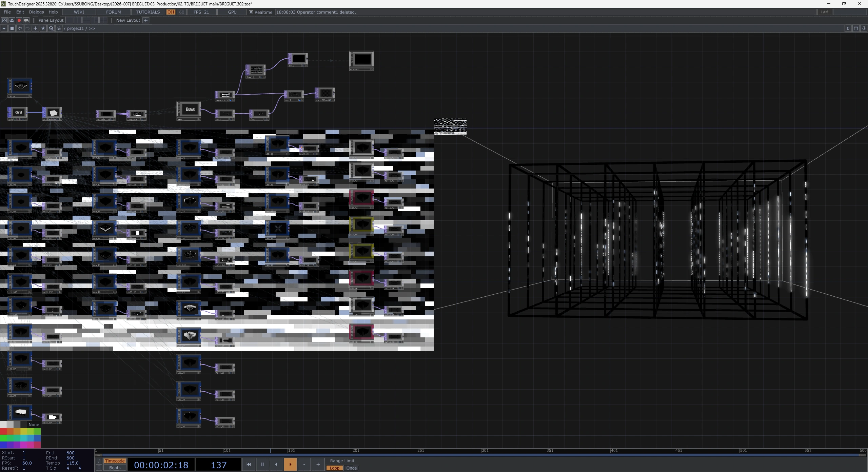Set range limit to Once
This screenshot has height=472, width=868.
[352, 468]
